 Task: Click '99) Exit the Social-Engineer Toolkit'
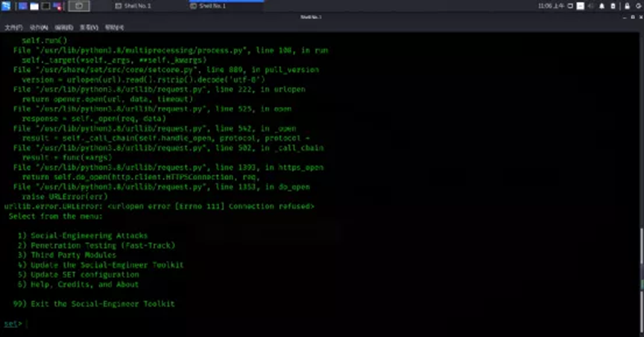click(x=94, y=304)
